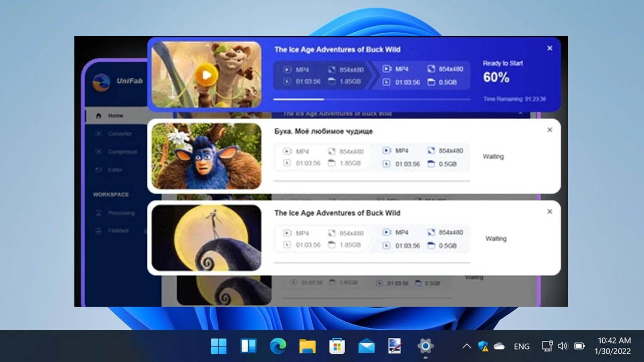Viewport: 644px width, 362px height.
Task: Click Time Remaining 01:23:36 text
Action: point(515,99)
